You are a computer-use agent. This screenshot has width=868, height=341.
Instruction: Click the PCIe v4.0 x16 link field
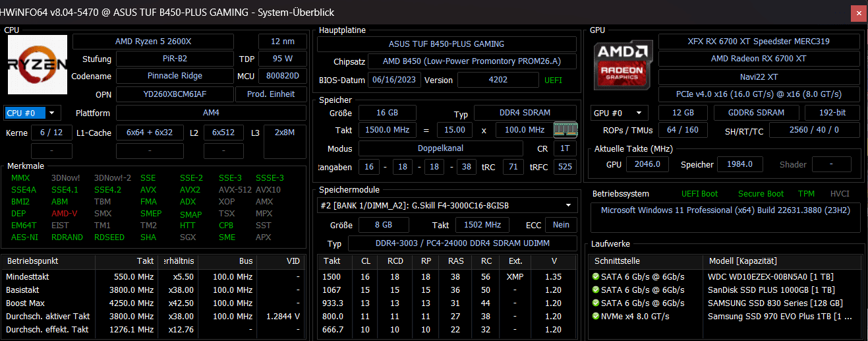click(x=759, y=93)
